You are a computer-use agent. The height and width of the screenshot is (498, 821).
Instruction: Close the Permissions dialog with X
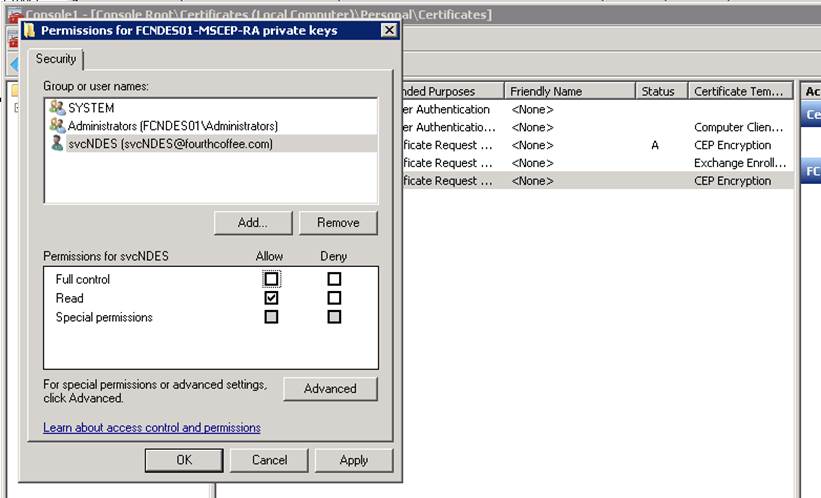[x=390, y=31]
